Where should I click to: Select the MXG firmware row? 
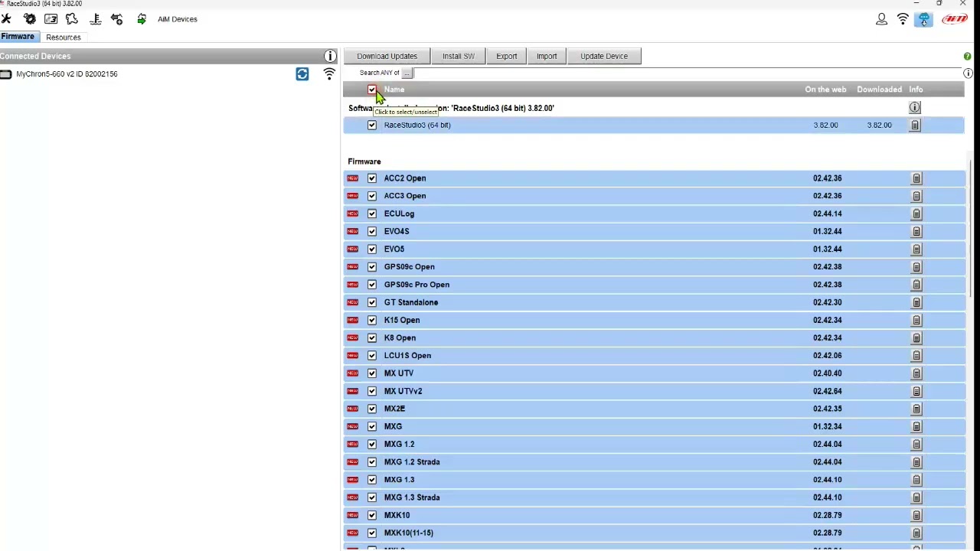[654, 426]
